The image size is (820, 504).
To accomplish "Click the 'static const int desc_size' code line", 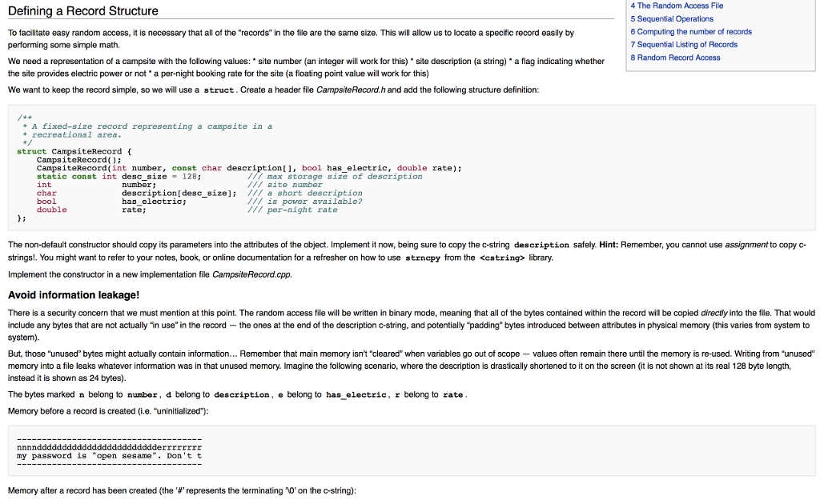I will [114, 176].
